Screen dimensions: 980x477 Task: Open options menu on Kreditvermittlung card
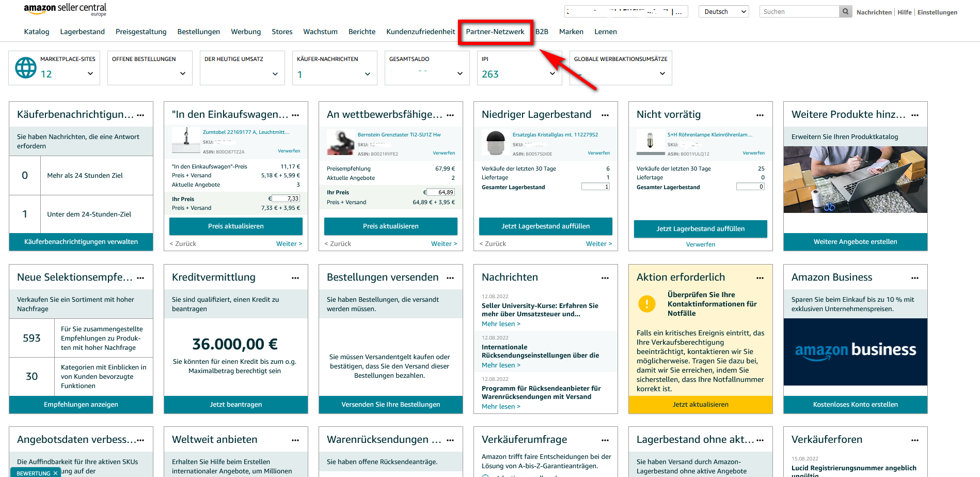tap(295, 278)
